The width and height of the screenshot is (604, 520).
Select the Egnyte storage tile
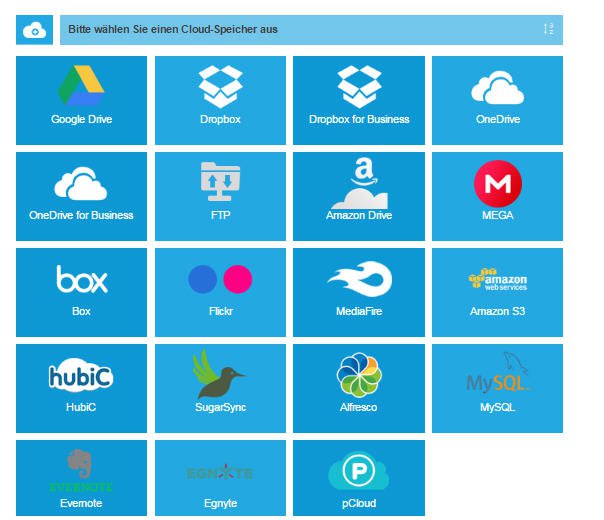click(x=220, y=478)
